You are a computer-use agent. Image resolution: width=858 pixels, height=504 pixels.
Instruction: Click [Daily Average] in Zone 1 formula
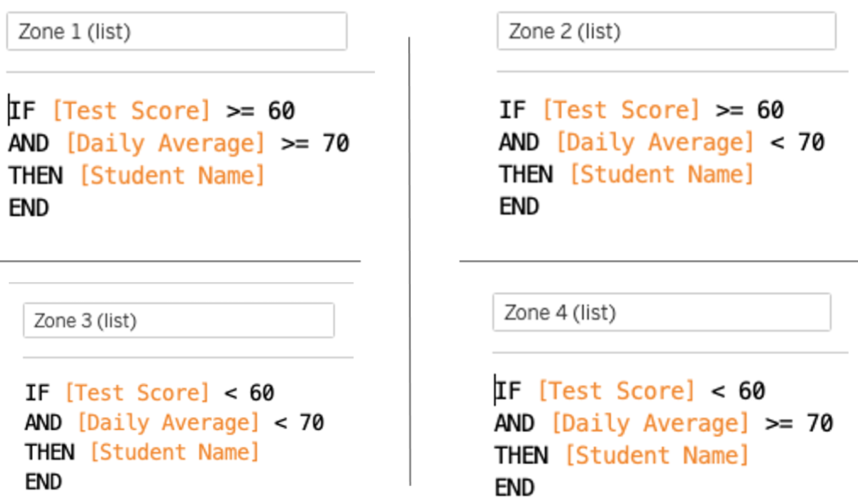click(165, 143)
